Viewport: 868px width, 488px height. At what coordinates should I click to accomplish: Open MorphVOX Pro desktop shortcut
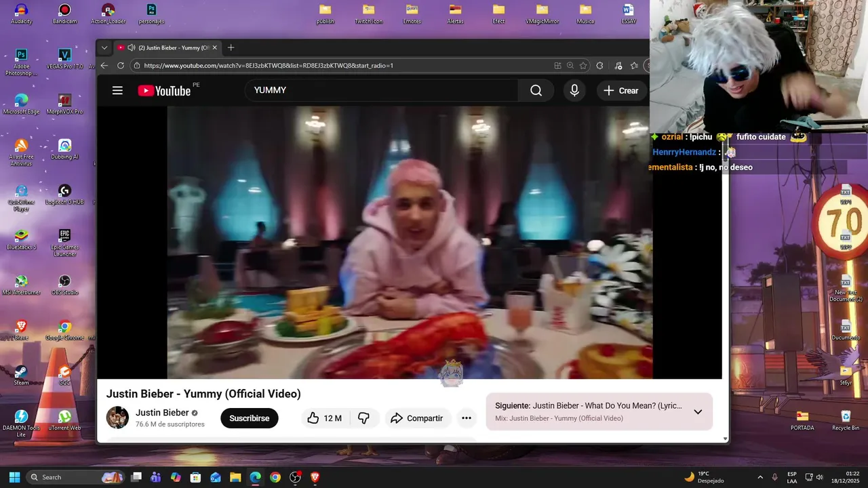(64, 104)
